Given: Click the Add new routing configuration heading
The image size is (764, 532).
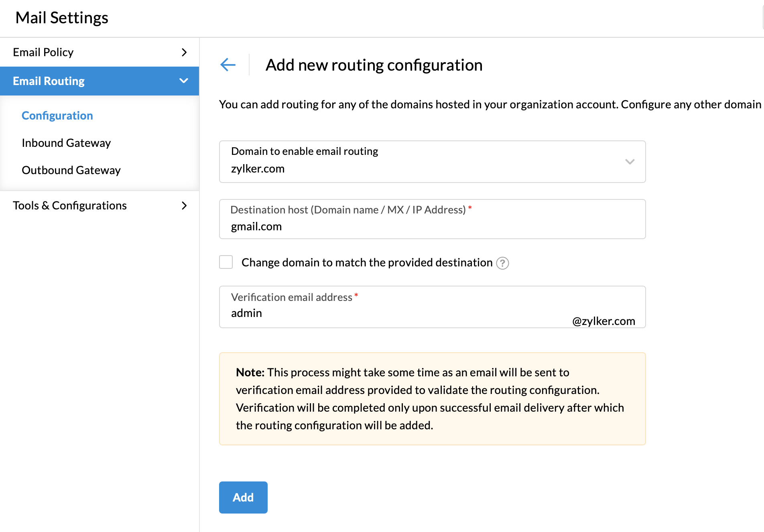Looking at the screenshot, I should click(x=374, y=65).
